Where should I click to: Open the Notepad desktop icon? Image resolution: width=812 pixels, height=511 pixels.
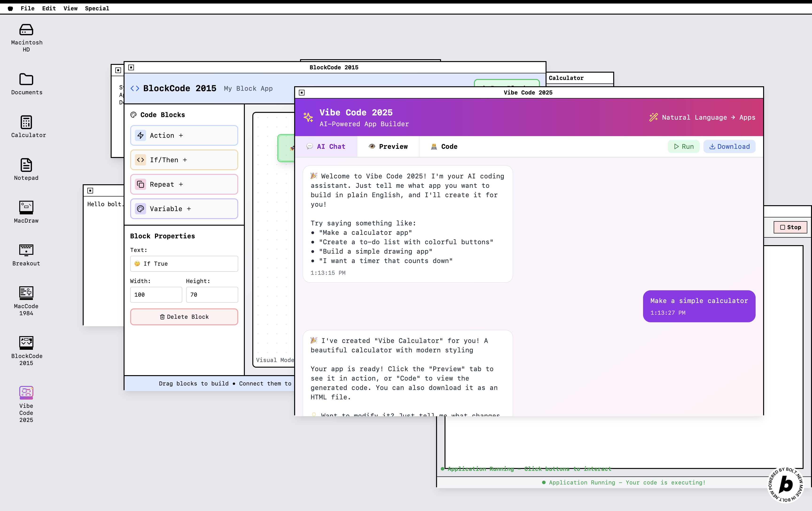click(26, 165)
